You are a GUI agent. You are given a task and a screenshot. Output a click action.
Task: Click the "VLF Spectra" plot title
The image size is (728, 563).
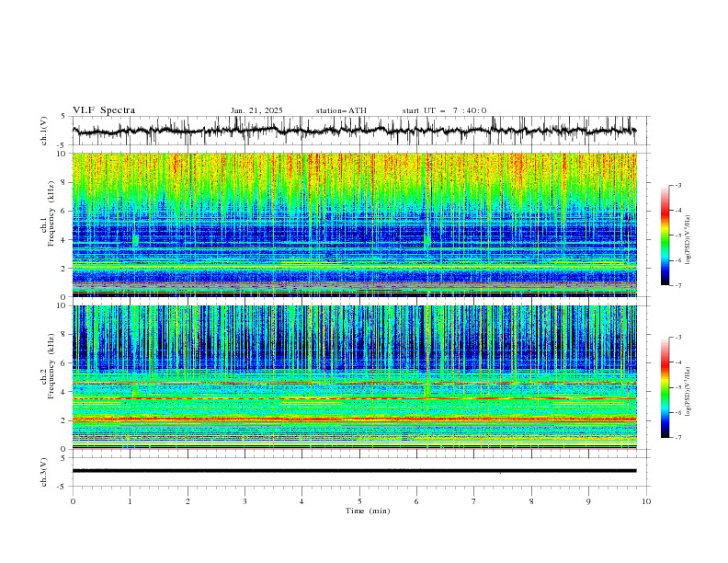pos(104,110)
